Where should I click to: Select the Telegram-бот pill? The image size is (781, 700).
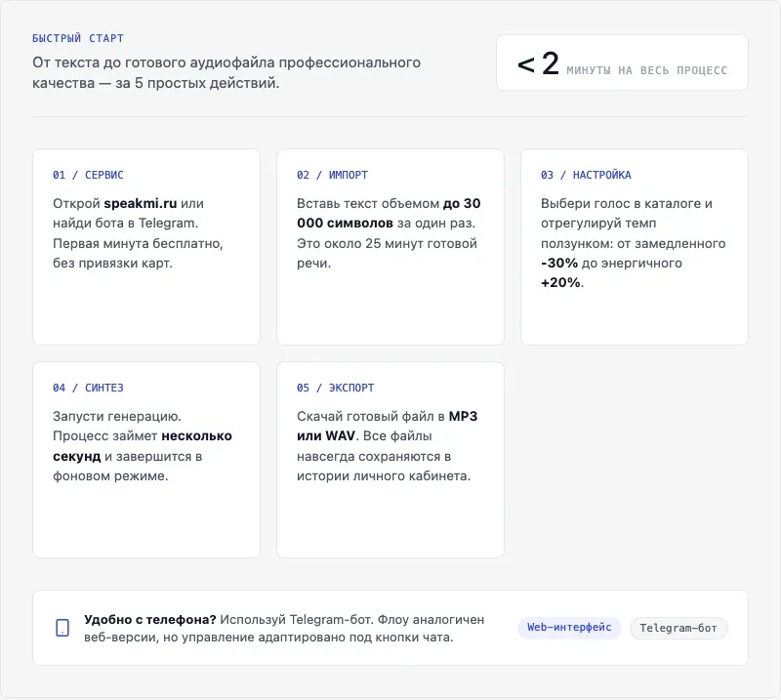tap(678, 628)
